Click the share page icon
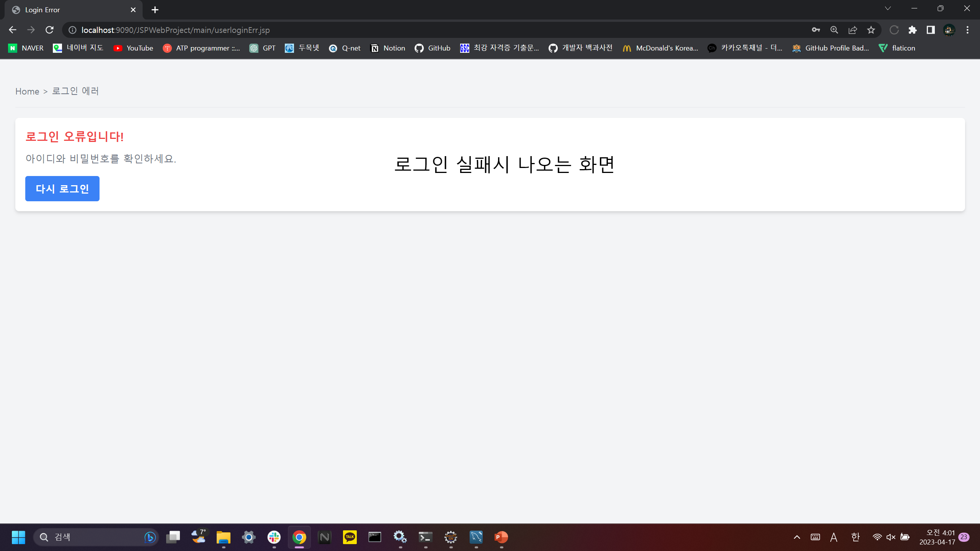The width and height of the screenshot is (980, 551). click(x=853, y=30)
